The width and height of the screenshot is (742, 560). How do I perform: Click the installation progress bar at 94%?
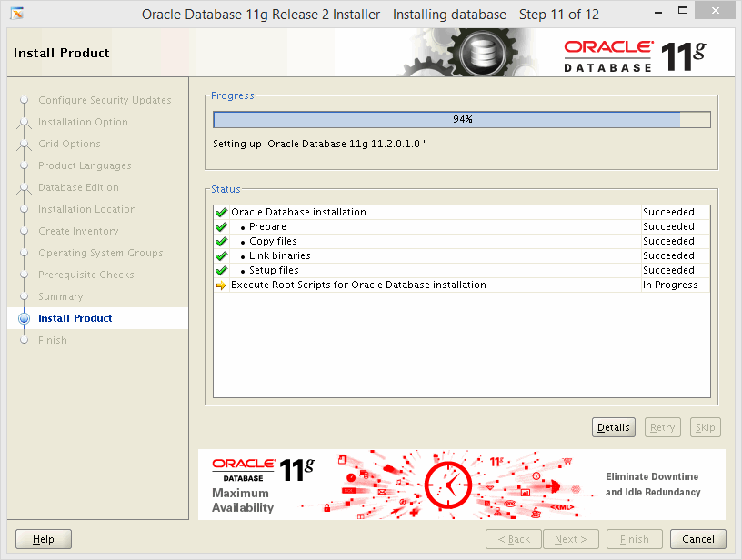point(461,120)
